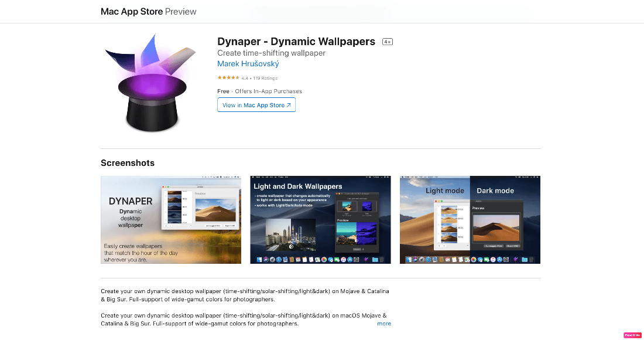
Task: Click the Export button in the Light/Dark screenshot
Action: (x=357, y=250)
